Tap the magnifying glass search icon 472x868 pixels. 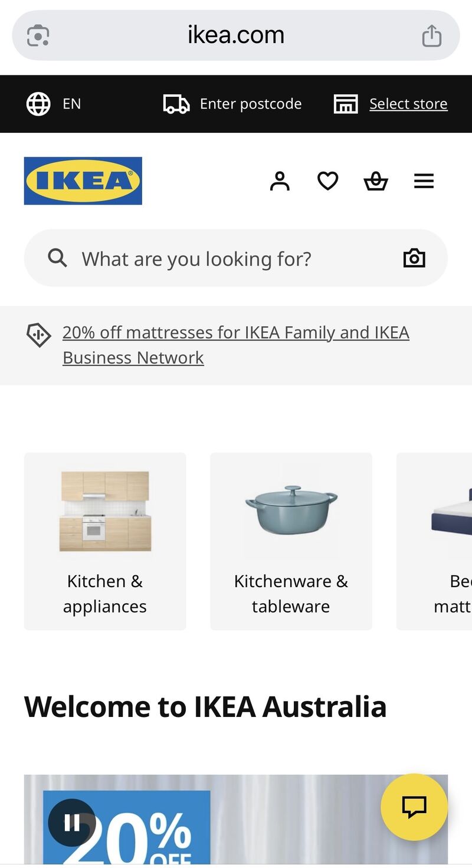[57, 258]
